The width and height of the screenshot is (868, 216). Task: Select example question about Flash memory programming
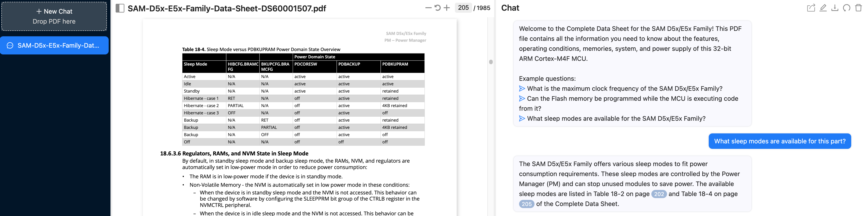pyautogui.click(x=632, y=99)
